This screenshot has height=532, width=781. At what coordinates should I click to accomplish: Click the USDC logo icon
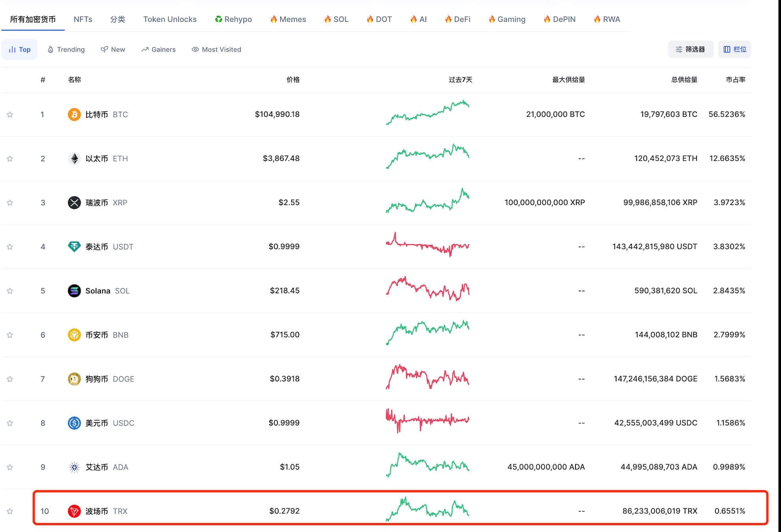[74, 423]
